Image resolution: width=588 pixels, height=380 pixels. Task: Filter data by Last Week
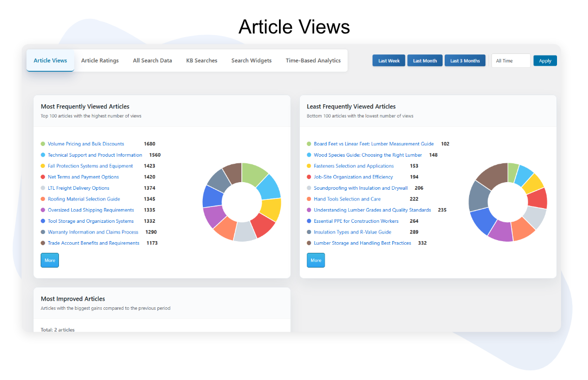[389, 61]
